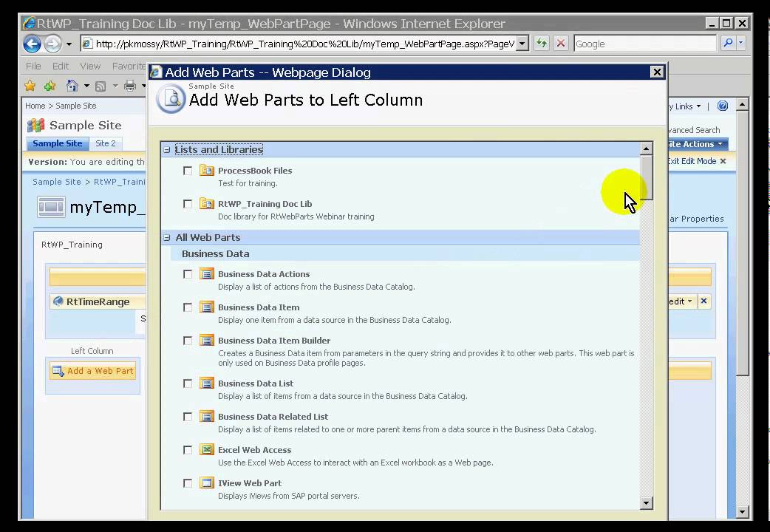Open the search provider dropdown arrow
770x532 pixels.
pyautogui.click(x=741, y=44)
